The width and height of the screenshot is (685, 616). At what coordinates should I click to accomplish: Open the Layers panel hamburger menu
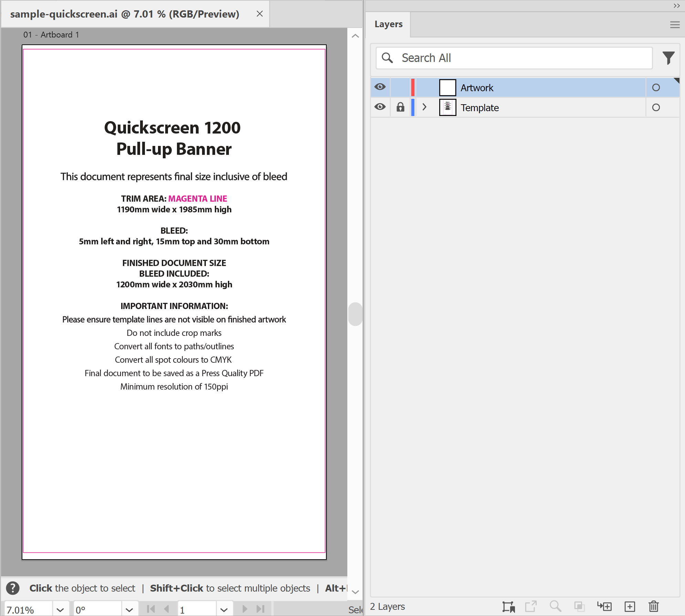pos(675,24)
